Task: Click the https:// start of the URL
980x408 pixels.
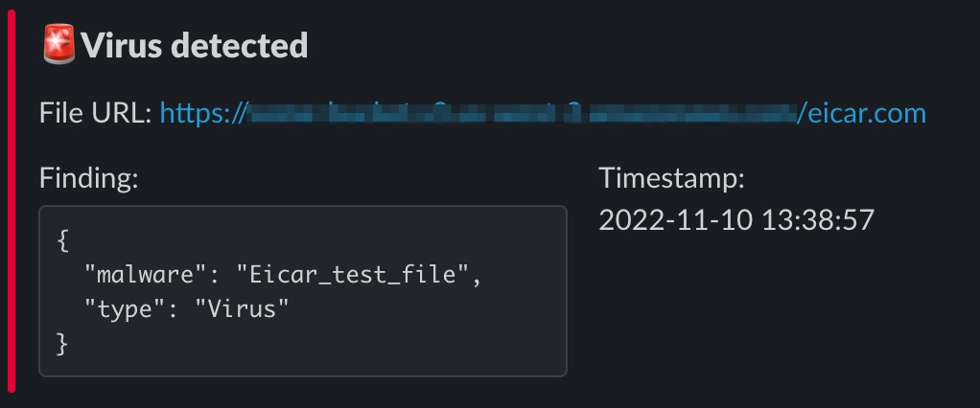Action: click(x=203, y=114)
